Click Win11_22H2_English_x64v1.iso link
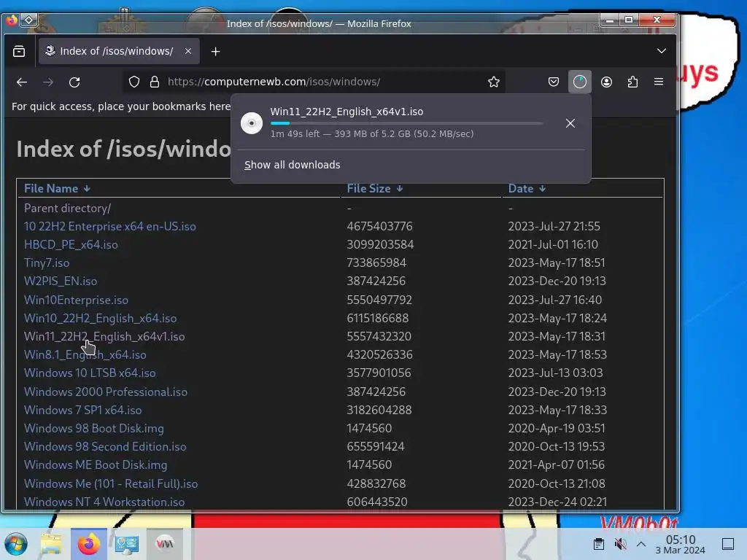747x560 pixels. click(104, 337)
